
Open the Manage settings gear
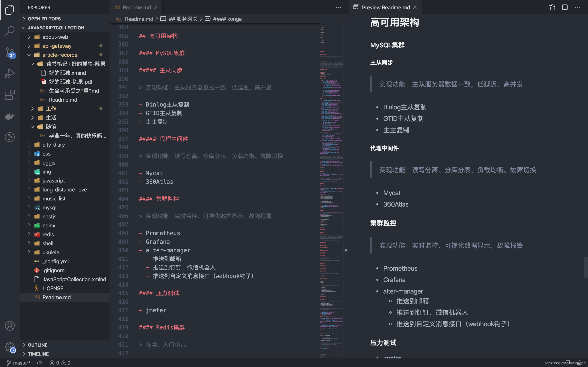tap(10, 347)
